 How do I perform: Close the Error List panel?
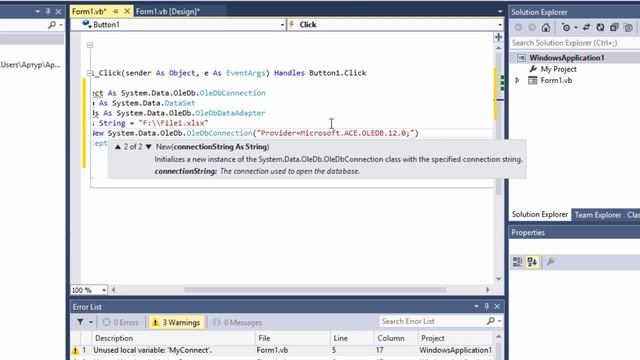[x=497, y=307]
